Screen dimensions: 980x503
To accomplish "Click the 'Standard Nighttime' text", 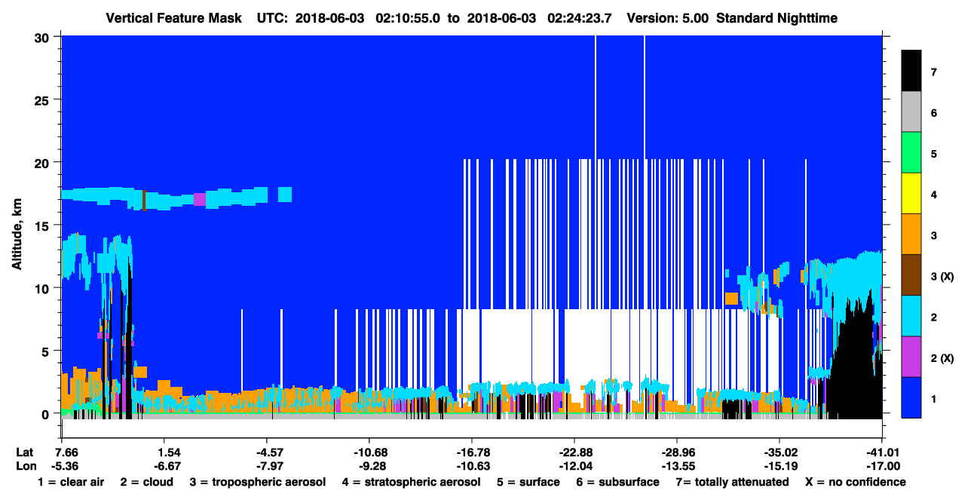I will [778, 17].
